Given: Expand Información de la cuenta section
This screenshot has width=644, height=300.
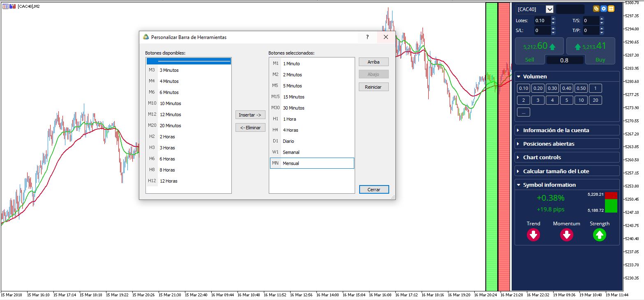Looking at the screenshot, I should (567, 130).
